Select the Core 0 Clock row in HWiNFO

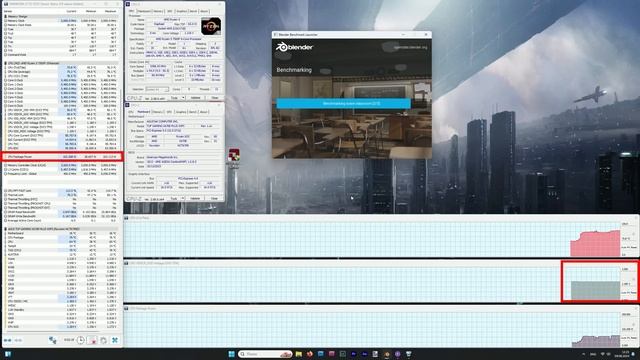tap(61, 80)
